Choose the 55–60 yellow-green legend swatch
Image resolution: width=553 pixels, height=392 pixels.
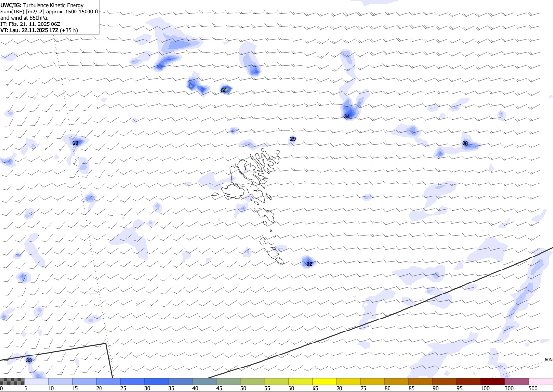[276, 381]
